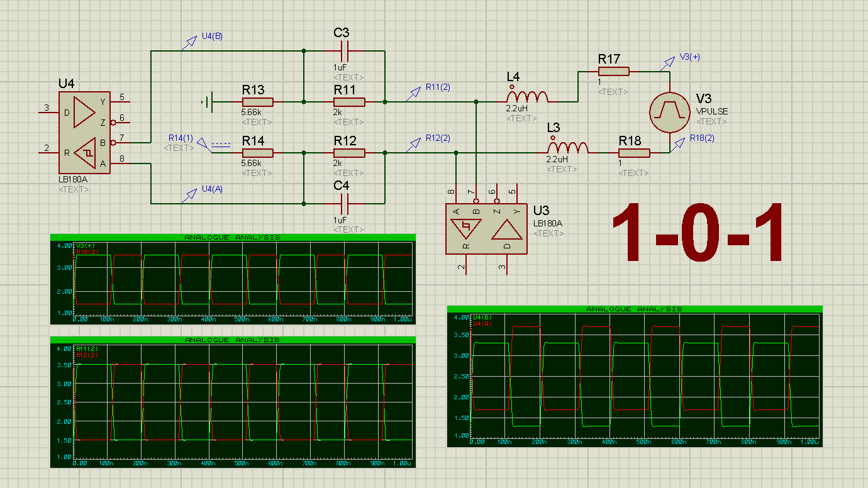Click pin 3 (D) wire of U4
The image size is (868, 488).
coord(49,112)
